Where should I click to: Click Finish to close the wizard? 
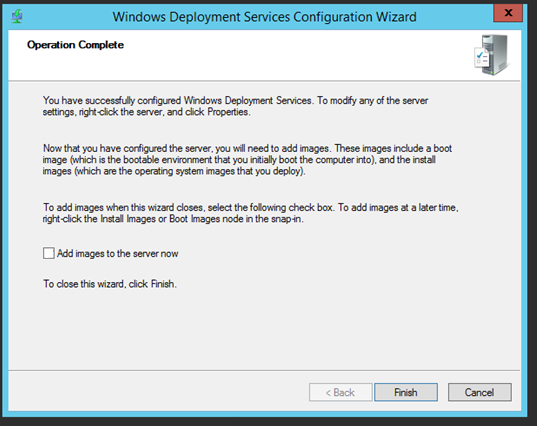coord(406,392)
